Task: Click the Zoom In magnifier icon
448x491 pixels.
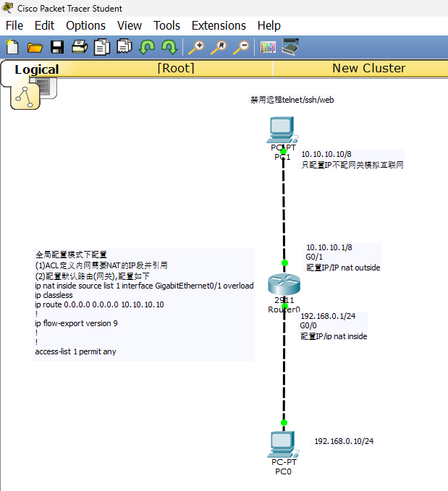Action: click(196, 47)
